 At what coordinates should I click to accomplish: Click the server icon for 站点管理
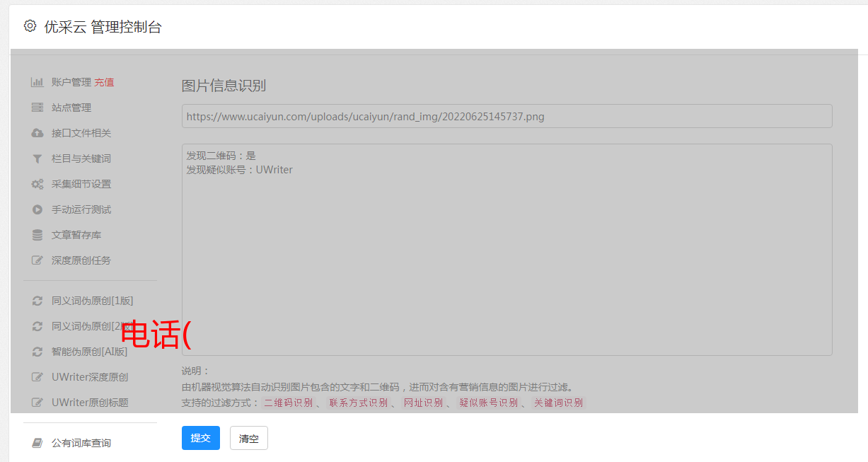click(37, 108)
